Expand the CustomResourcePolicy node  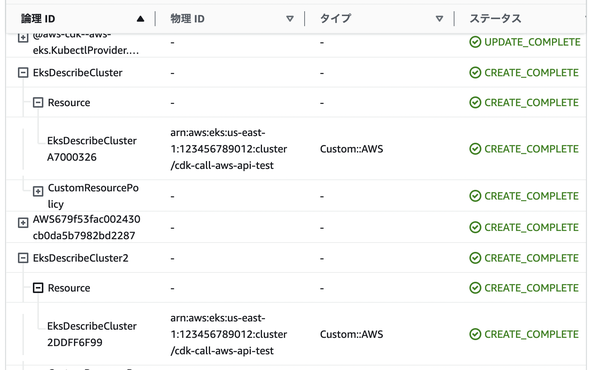click(x=38, y=191)
